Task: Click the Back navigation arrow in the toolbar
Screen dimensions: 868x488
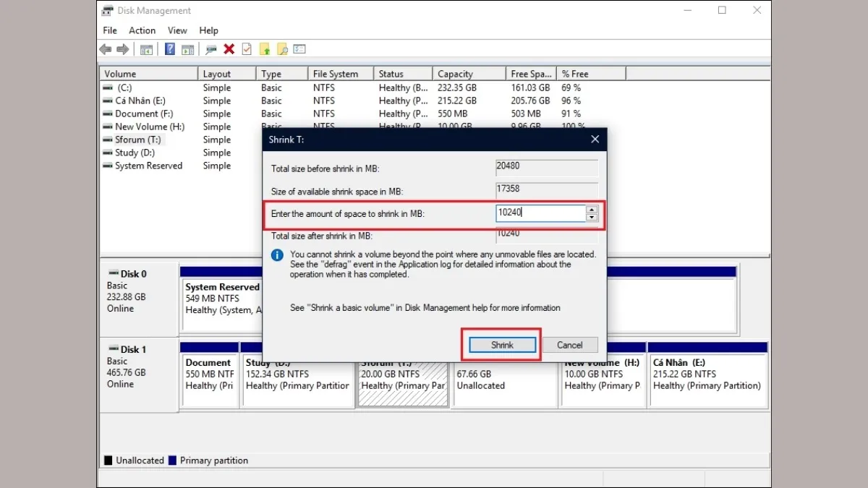Action: (106, 49)
